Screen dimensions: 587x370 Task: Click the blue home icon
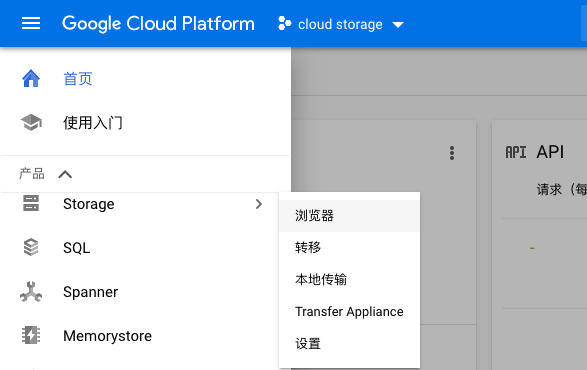31,78
